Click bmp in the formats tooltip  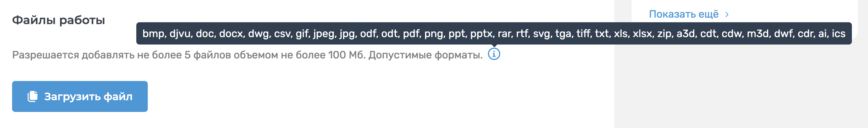[x=154, y=34]
